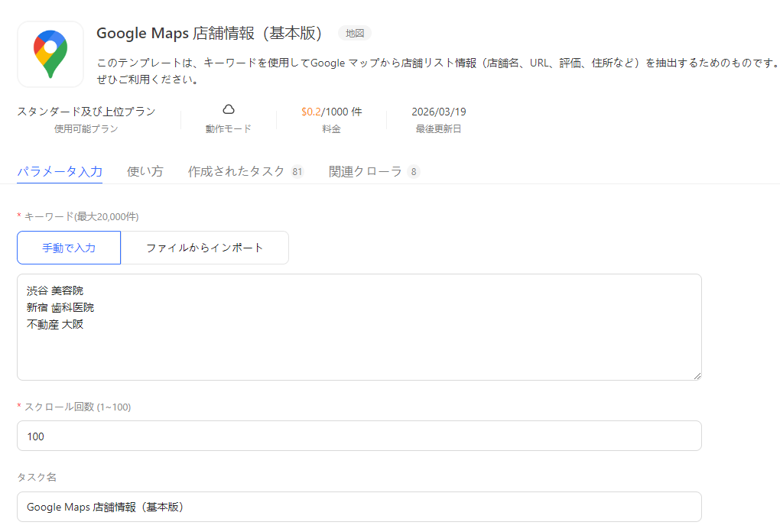Viewport: 780px width, 532px height.
Task: Click the $0.2/1000 件 price label
Action: pos(331,112)
